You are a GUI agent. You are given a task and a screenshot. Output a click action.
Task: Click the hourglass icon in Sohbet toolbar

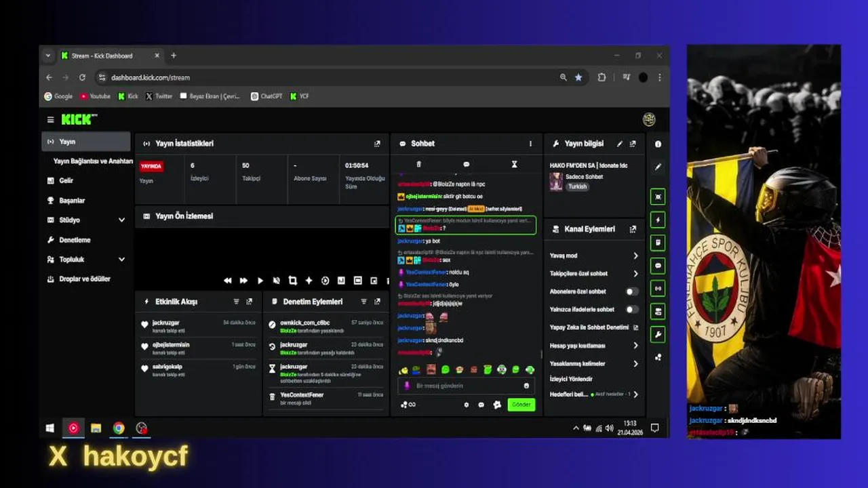(514, 165)
